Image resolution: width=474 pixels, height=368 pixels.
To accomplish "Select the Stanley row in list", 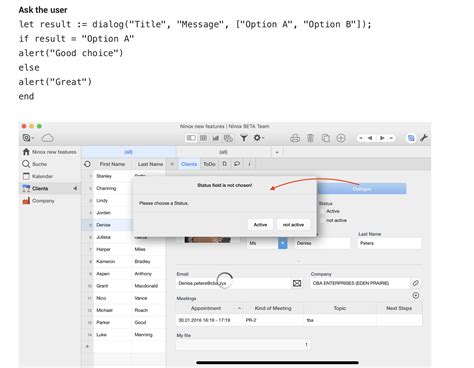I will click(x=123, y=176).
